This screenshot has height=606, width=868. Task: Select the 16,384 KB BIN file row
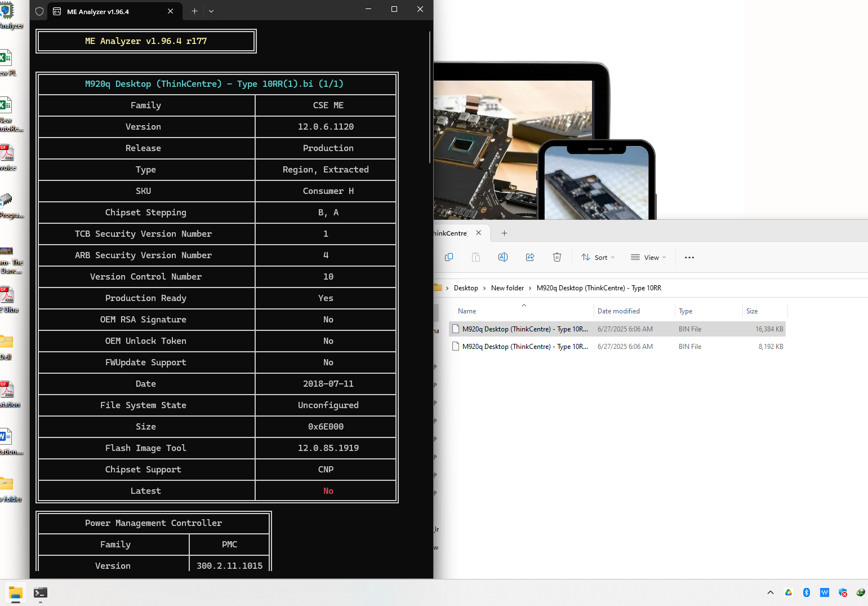[617, 329]
